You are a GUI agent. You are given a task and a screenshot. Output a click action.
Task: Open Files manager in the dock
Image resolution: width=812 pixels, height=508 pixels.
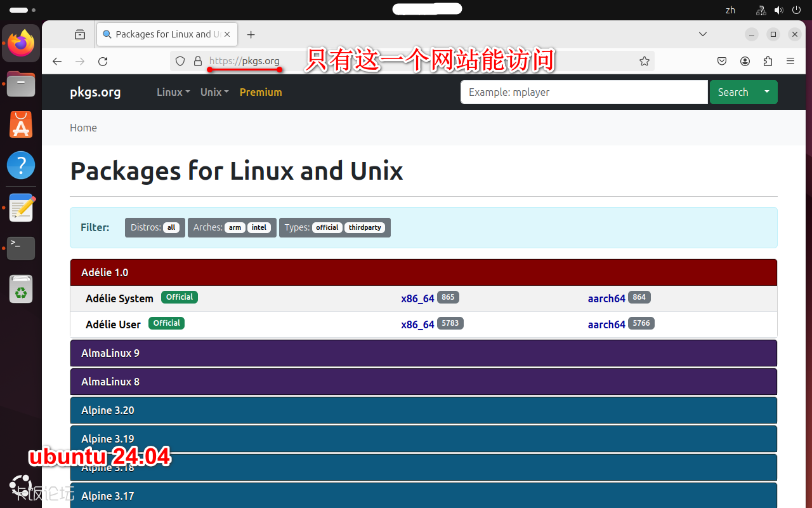point(21,84)
